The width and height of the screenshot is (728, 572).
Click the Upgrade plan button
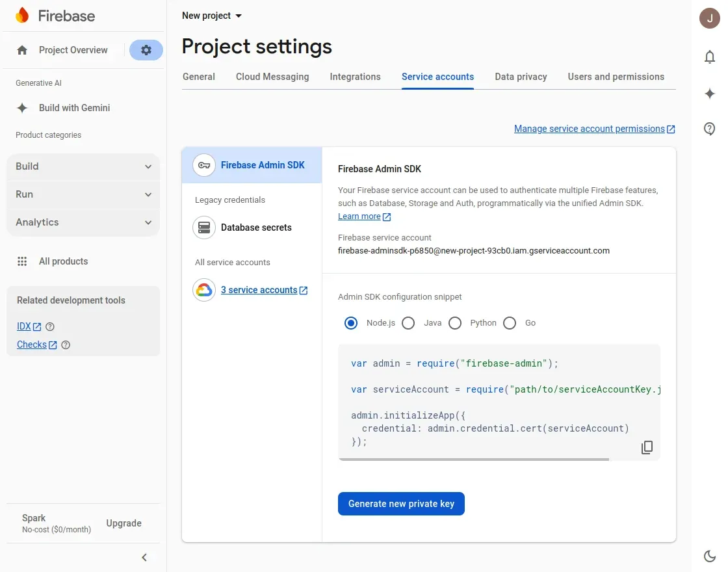[x=123, y=523]
